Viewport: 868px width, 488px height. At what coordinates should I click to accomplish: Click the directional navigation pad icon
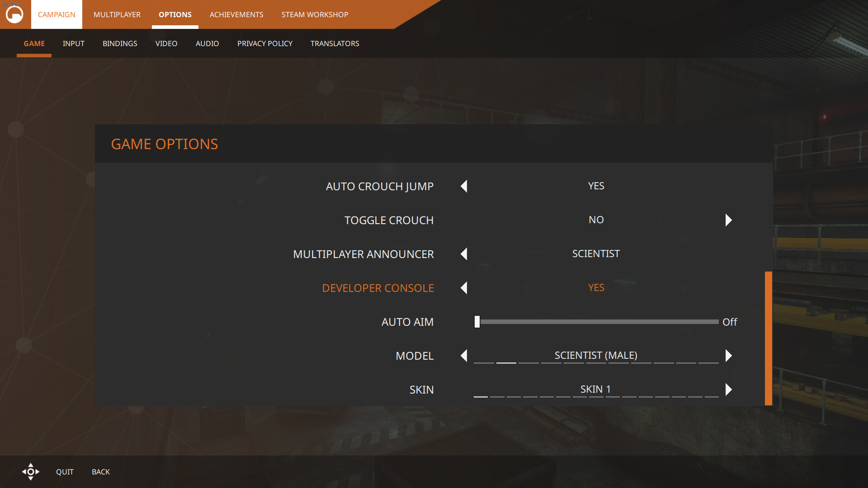pos(31,472)
